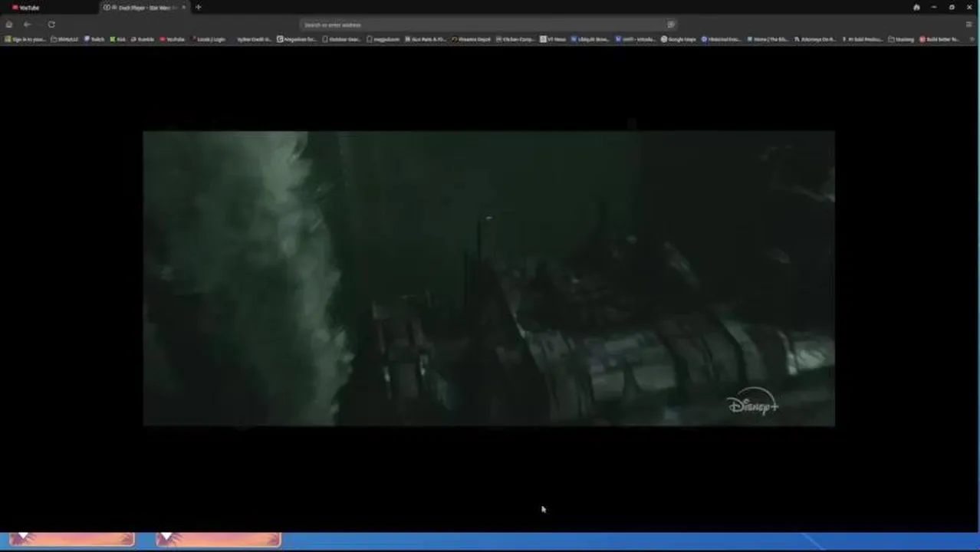The width and height of the screenshot is (980, 552).
Task: Open the YouTube bookmark in bookmarks bar
Action: 173,39
